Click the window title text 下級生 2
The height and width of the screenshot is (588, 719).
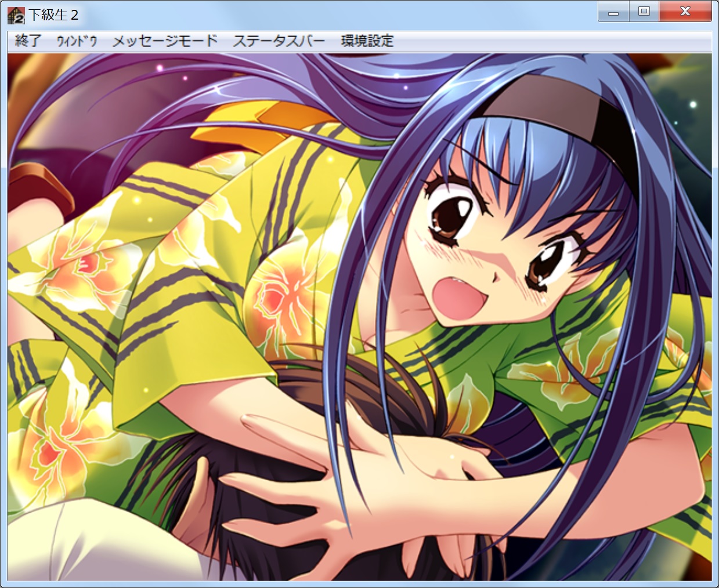point(53,15)
